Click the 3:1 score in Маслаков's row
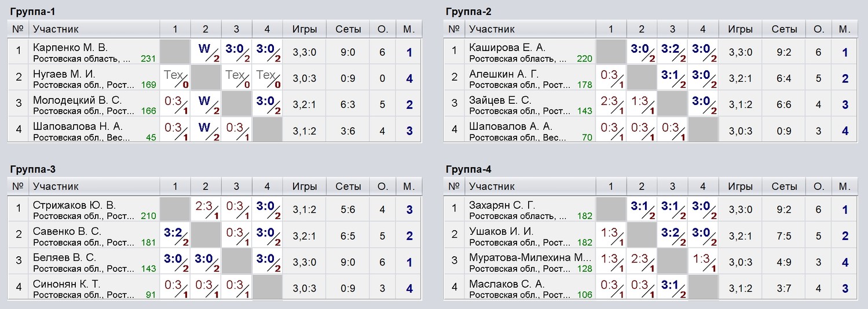 (672, 288)
